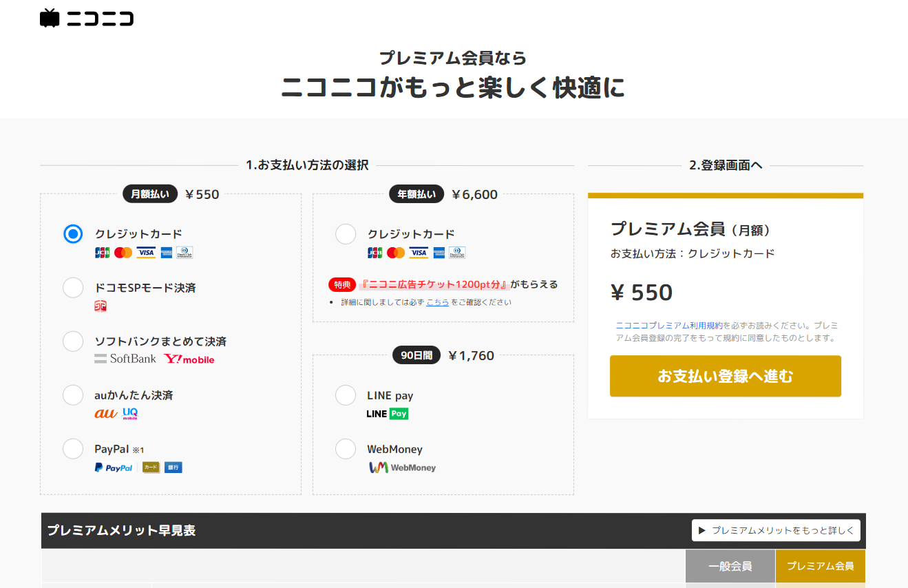Select the LINE pay 90-day option
The image size is (908, 588).
tap(346, 395)
